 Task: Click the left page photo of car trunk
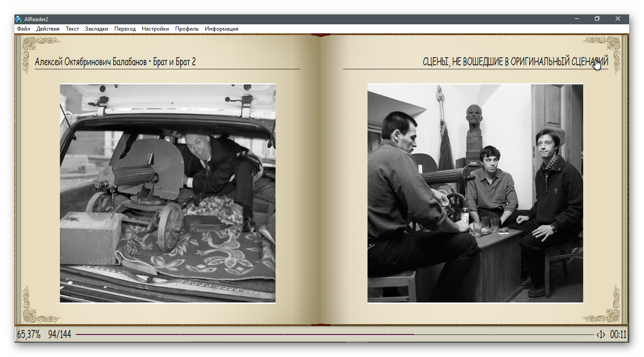[x=168, y=193]
